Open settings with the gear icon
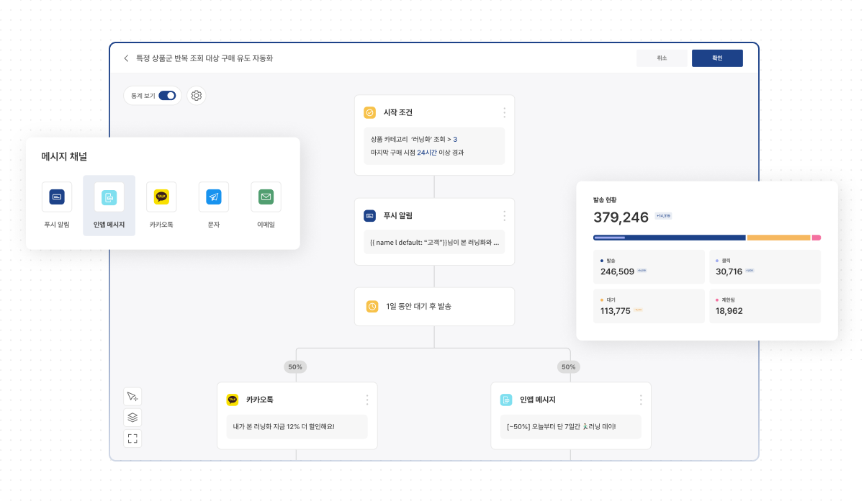 (197, 96)
